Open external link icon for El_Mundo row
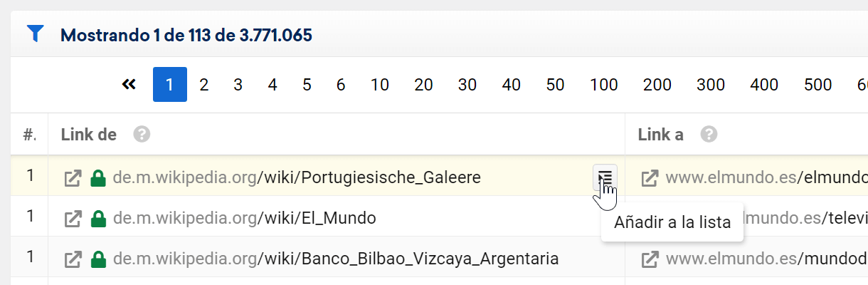 [x=73, y=218]
